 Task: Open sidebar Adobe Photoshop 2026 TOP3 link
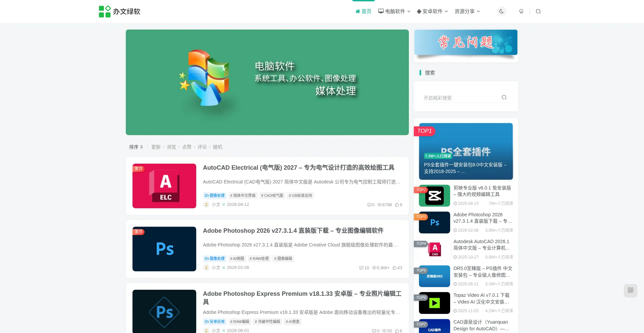[483, 218]
